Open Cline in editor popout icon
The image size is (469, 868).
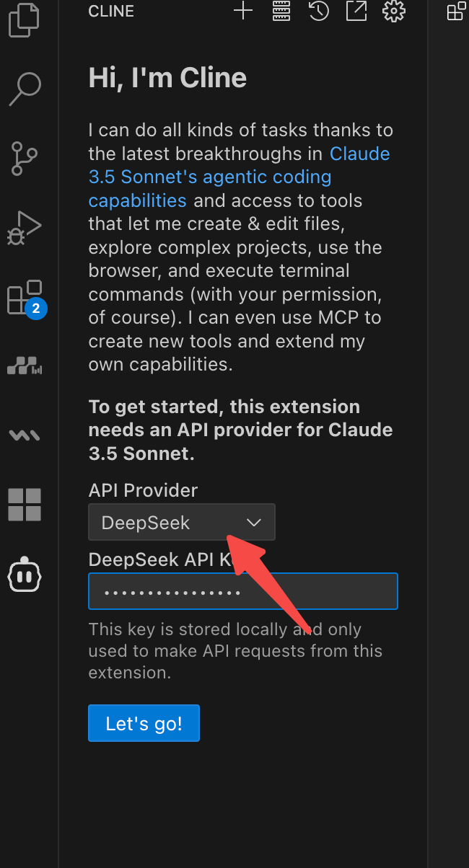[356, 11]
